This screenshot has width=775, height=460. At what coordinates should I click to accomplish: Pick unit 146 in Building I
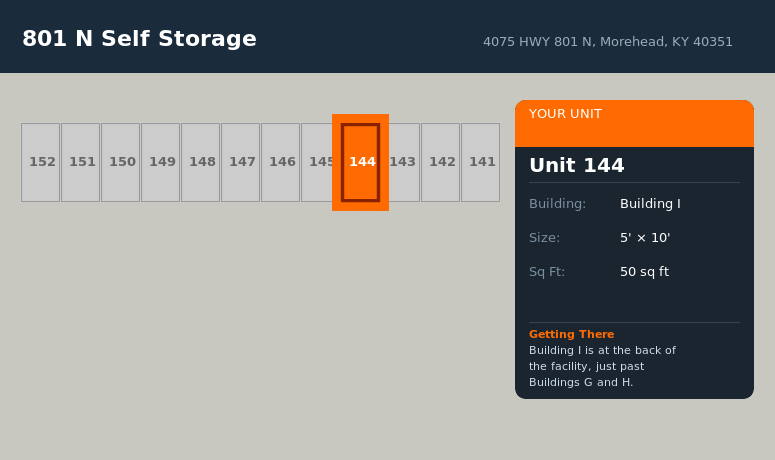[281, 162]
